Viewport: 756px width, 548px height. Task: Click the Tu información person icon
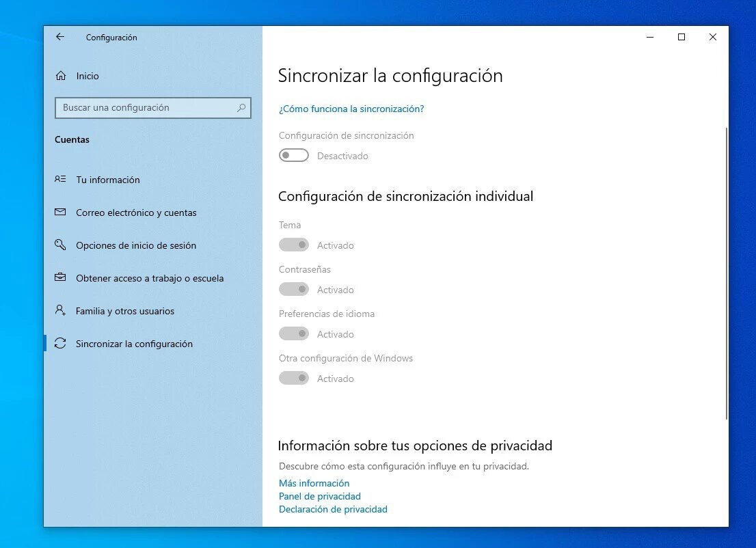pos(60,180)
